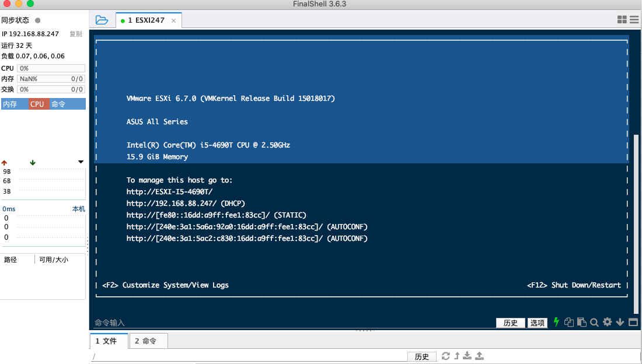Screen dimensions: 642x364
Task: Click the green download speed arrow
Action: 33,163
